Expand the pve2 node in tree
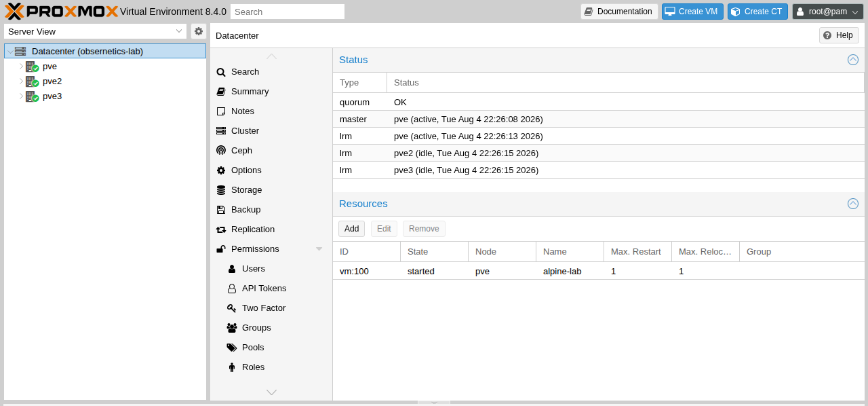Screen dimensions: 868x406 click(x=21, y=81)
